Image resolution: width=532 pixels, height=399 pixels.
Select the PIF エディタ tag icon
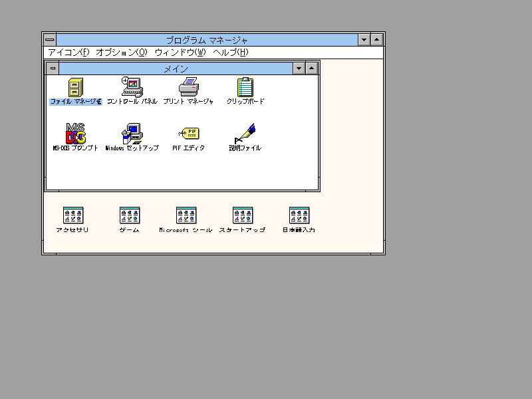pyautogui.click(x=189, y=134)
